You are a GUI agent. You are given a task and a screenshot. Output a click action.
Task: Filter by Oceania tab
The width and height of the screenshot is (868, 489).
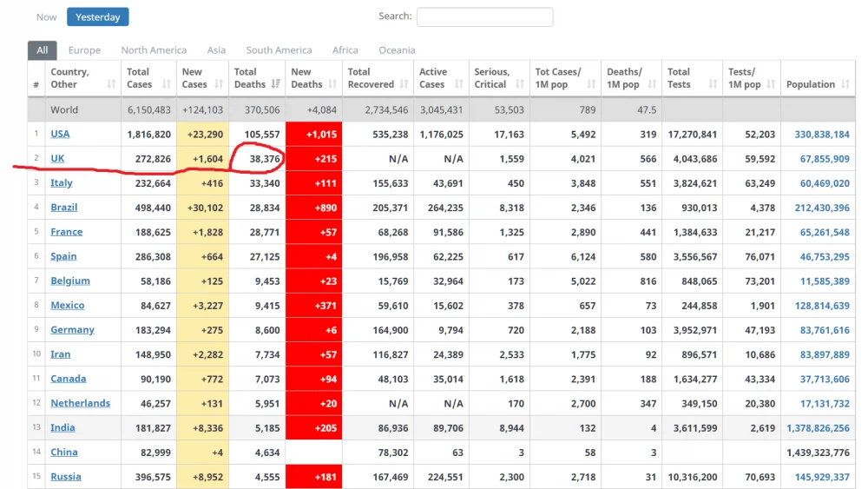[397, 50]
